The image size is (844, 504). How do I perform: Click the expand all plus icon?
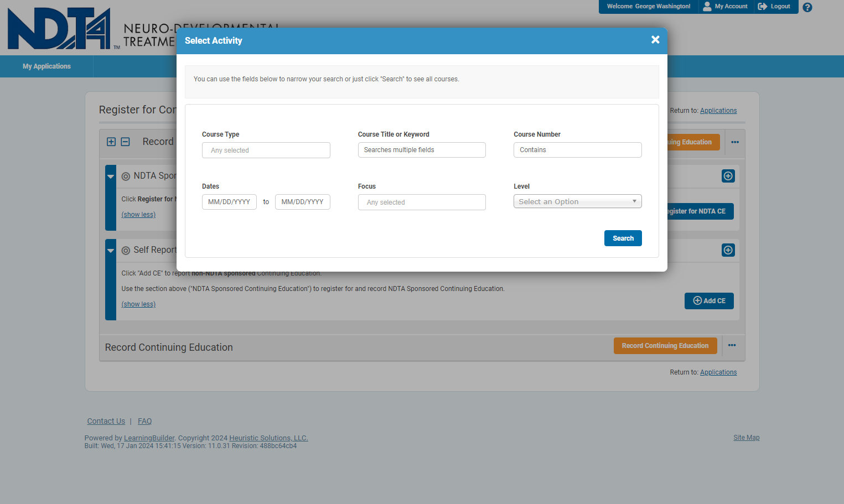point(111,142)
